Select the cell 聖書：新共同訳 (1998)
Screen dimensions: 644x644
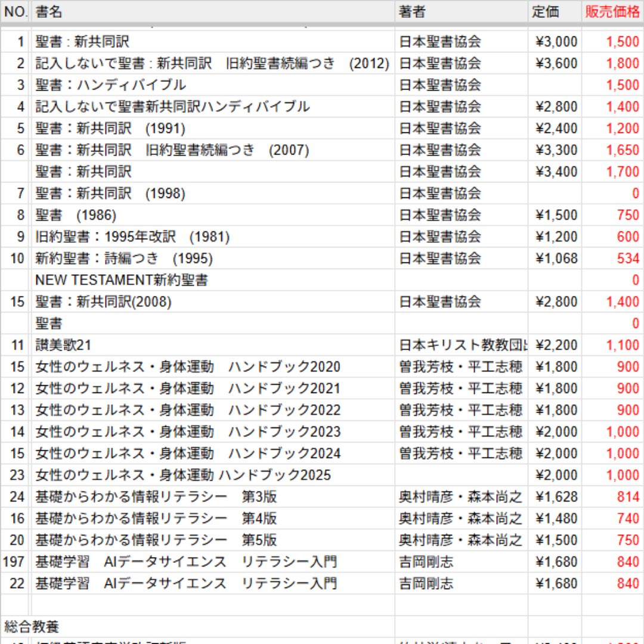pos(213,193)
